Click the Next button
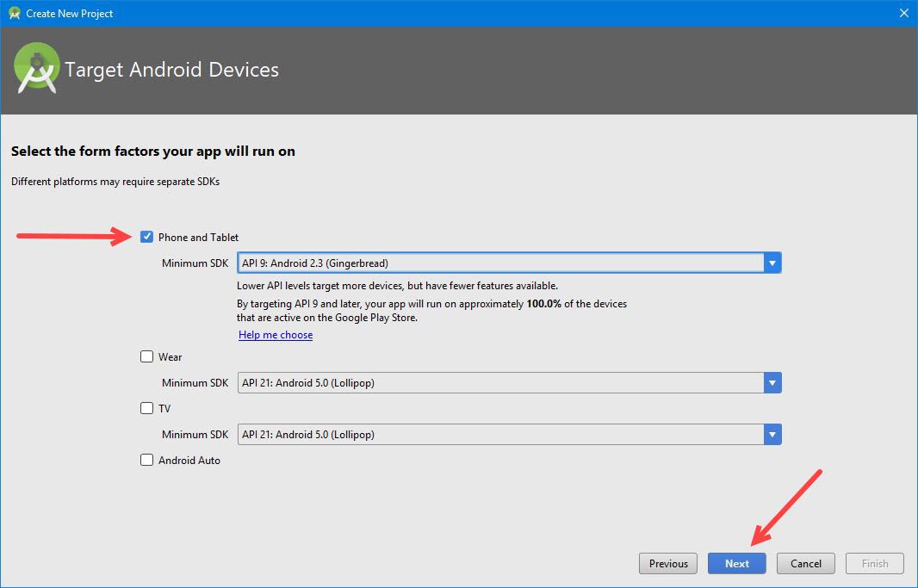Viewport: 918px width, 588px height. [x=736, y=563]
